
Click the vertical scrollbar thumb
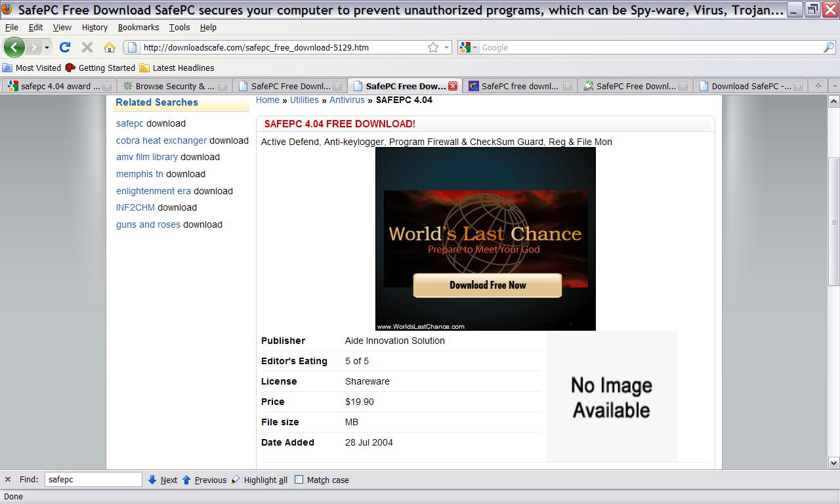(x=834, y=222)
